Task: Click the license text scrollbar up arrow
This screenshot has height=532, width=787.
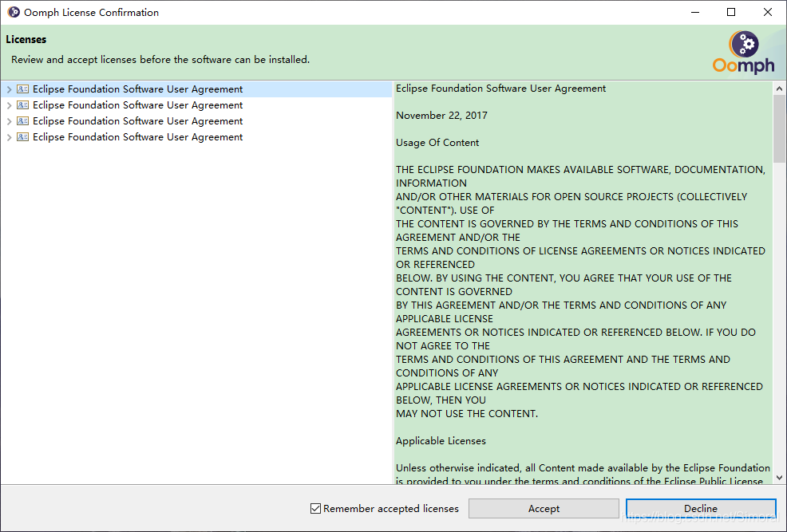Action: [779, 89]
